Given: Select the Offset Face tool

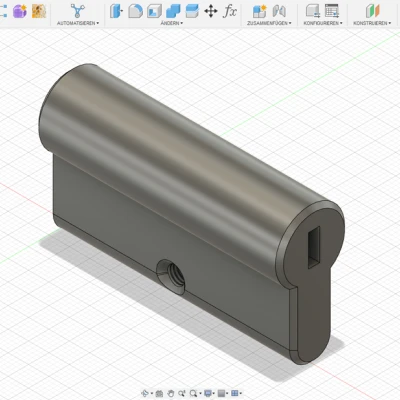Looking at the screenshot, I should (x=192, y=11).
